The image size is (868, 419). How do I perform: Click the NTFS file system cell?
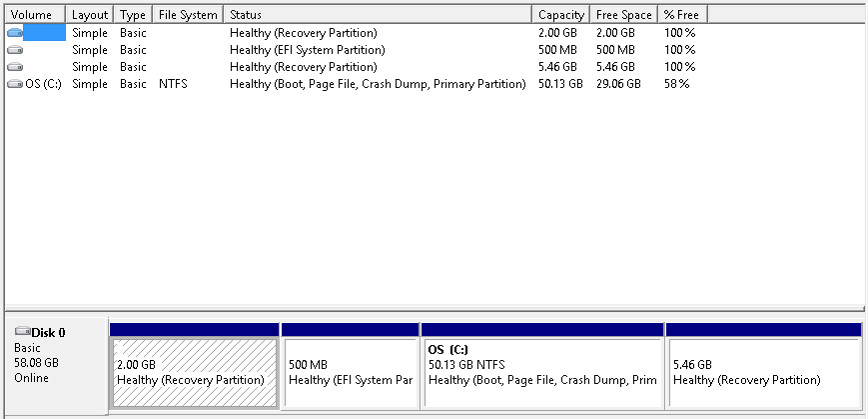tap(173, 84)
